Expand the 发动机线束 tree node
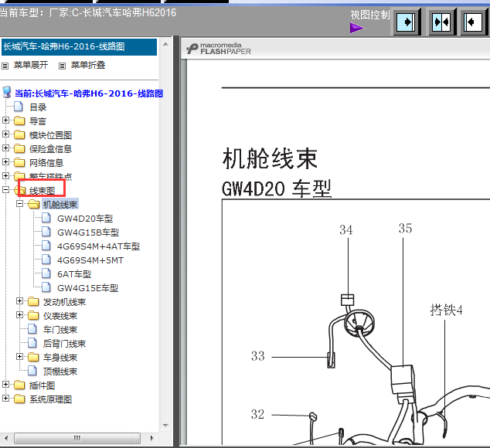The image size is (490, 448). pos(19,301)
